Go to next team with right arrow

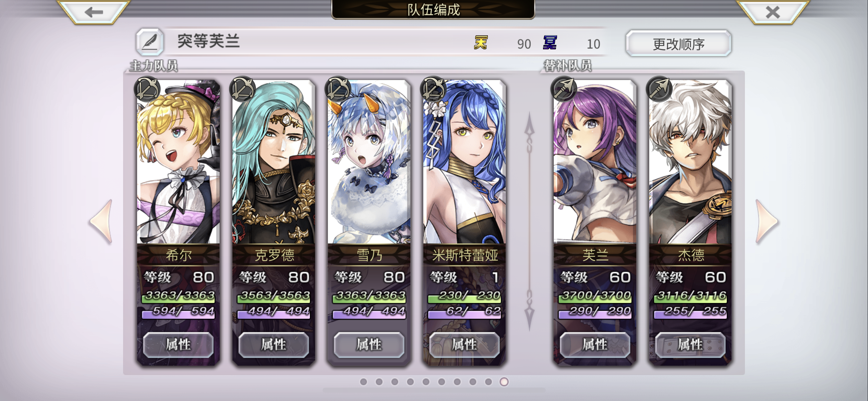click(x=767, y=221)
